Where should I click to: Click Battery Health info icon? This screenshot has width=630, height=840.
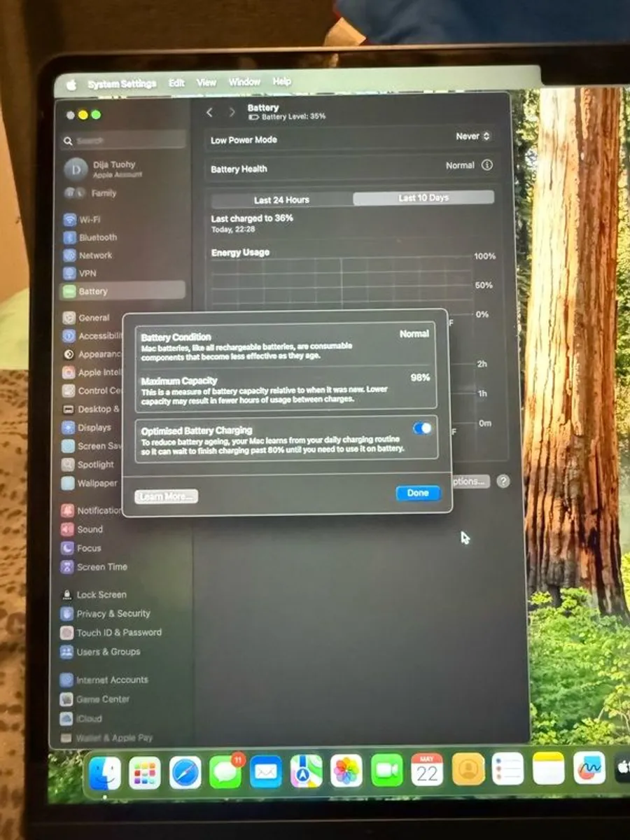click(487, 166)
